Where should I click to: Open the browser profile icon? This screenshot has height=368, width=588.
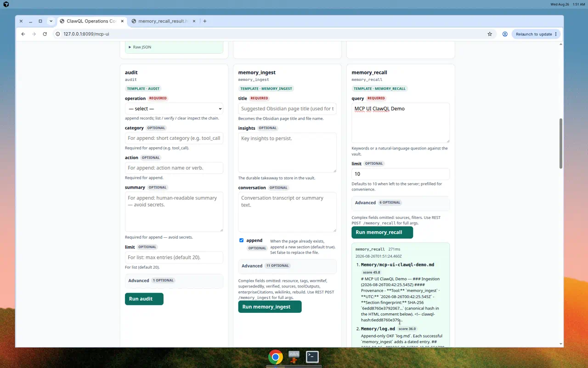tap(505, 34)
